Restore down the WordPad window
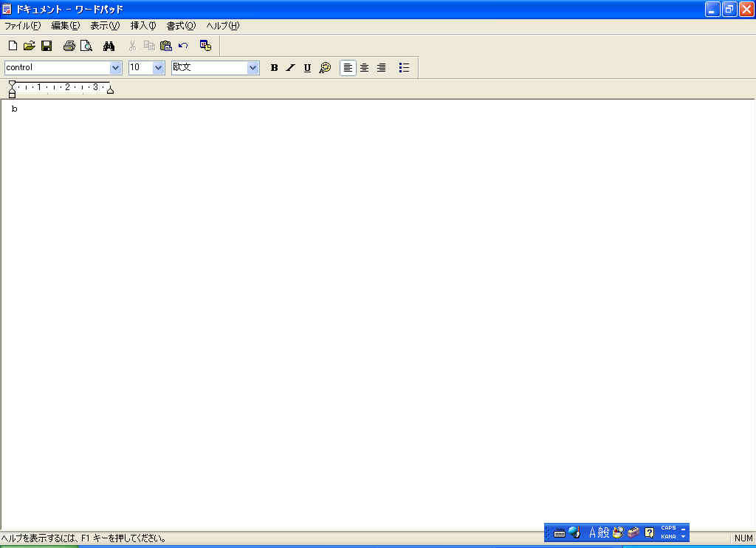Image resolution: width=756 pixels, height=548 pixels. point(729,9)
